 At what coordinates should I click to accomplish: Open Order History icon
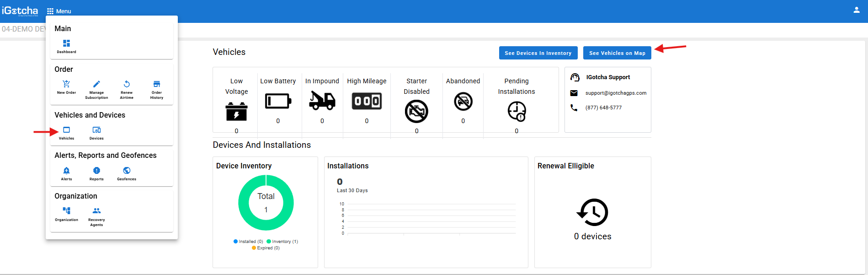tap(156, 84)
